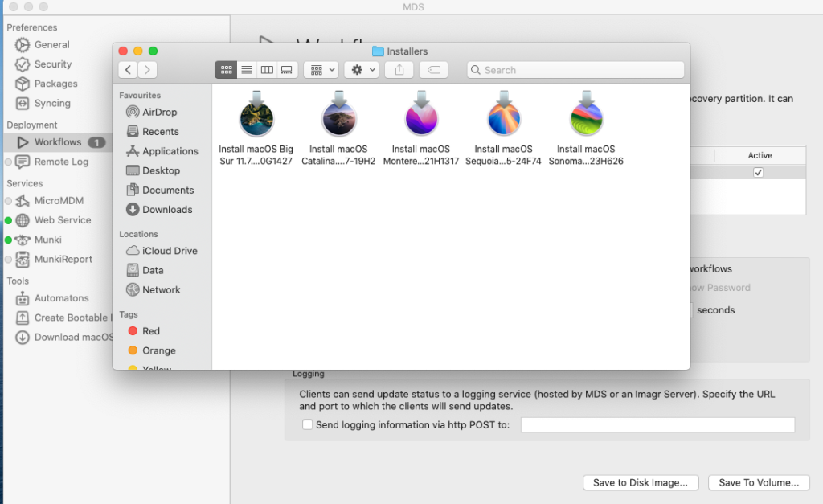
Task: Select Network in Finder sidebar
Action: coord(154,290)
